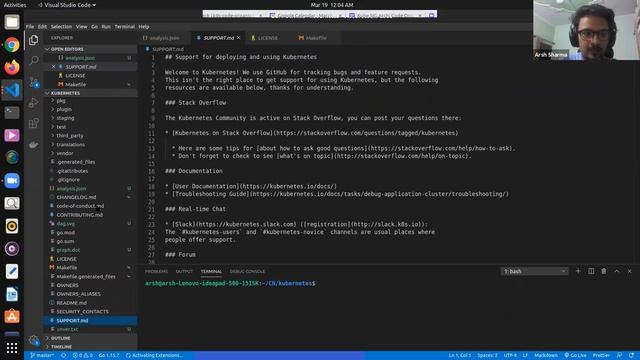
Task: Click the UTF-8 encoding indicator
Action: click(x=510, y=355)
